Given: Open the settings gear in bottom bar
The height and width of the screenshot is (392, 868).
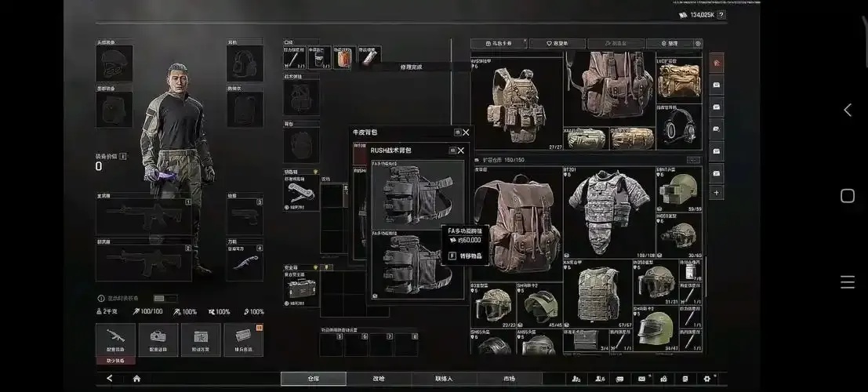Looking at the screenshot, I should coord(707,379).
